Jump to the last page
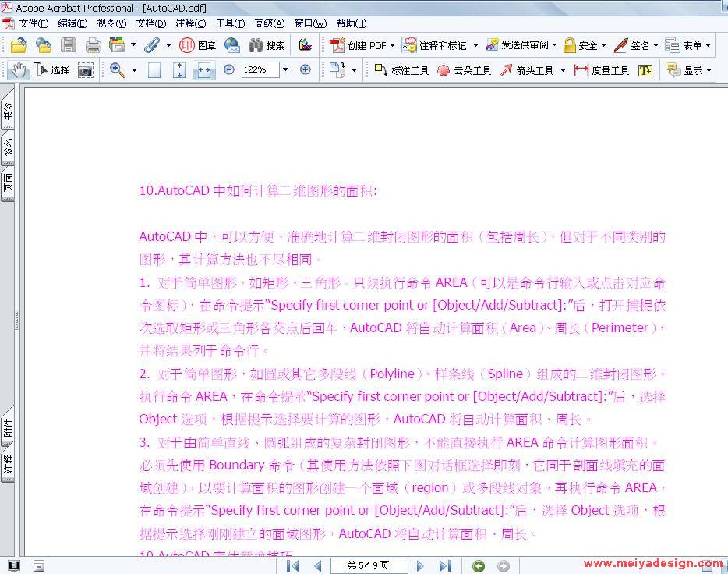Viewport: 728px width, 574px height. click(x=444, y=565)
